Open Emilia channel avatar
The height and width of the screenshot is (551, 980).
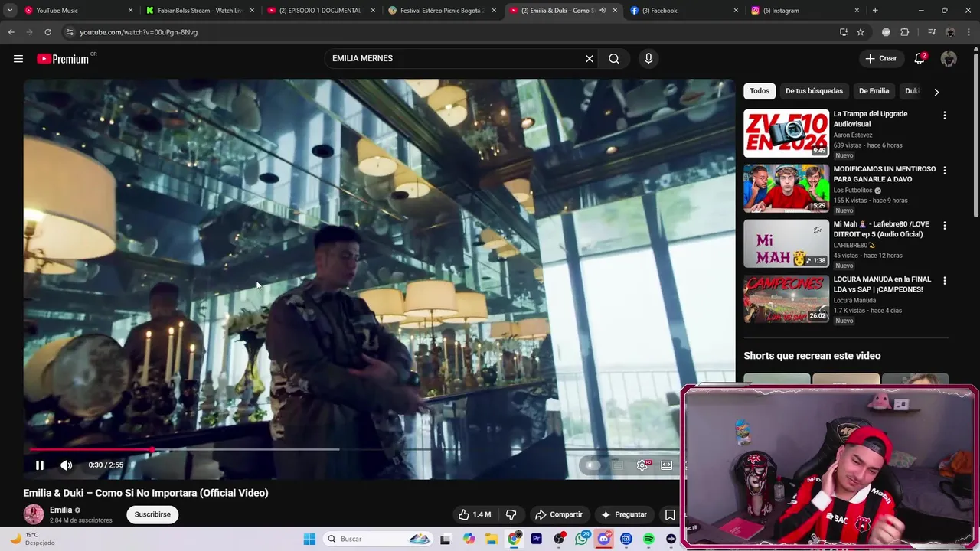[34, 514]
